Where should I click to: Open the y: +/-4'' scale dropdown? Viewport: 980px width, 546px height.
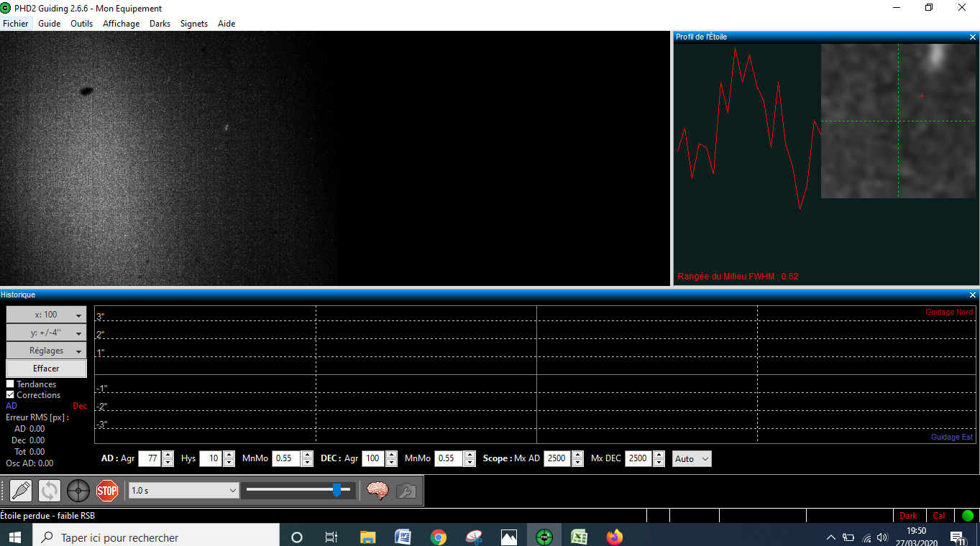pos(46,333)
